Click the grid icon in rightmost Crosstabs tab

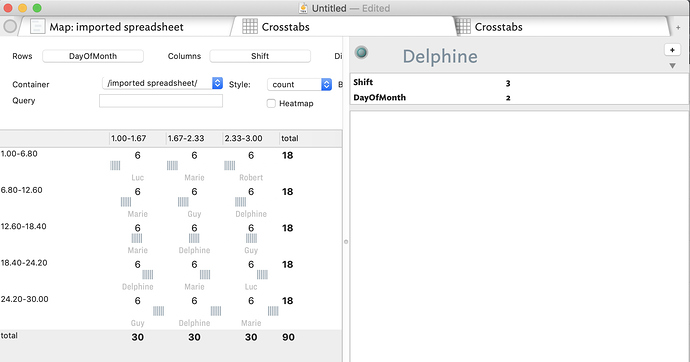pyautogui.click(x=463, y=27)
